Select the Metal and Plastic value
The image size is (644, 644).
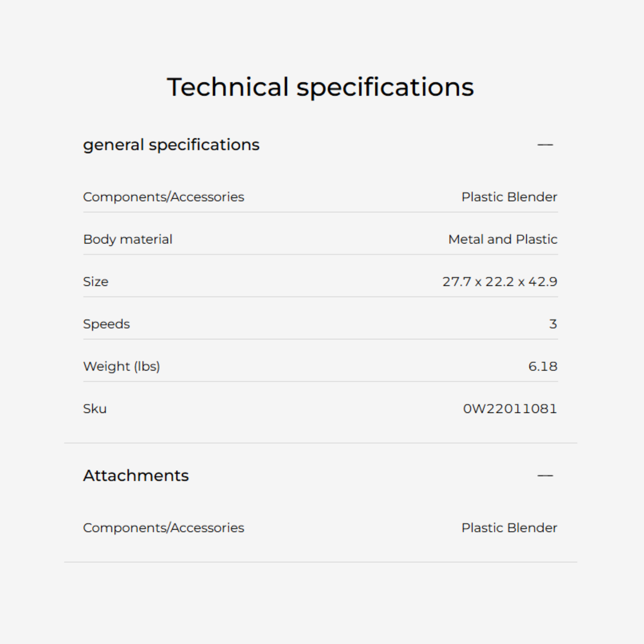(x=503, y=239)
